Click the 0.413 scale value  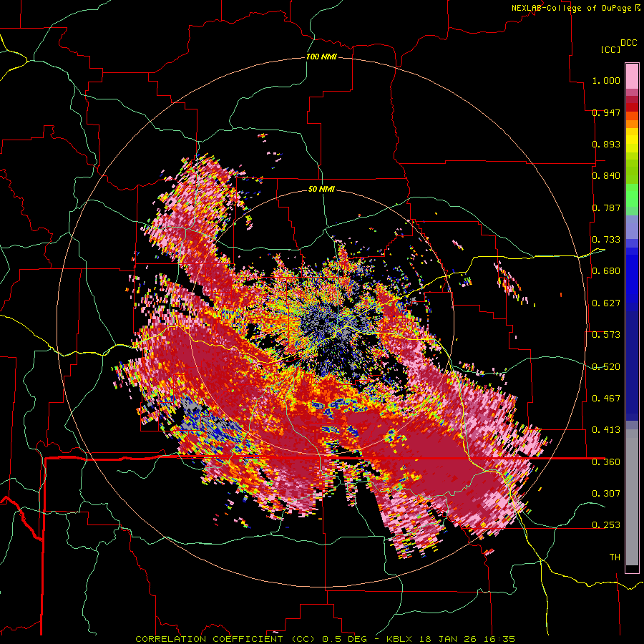606,430
